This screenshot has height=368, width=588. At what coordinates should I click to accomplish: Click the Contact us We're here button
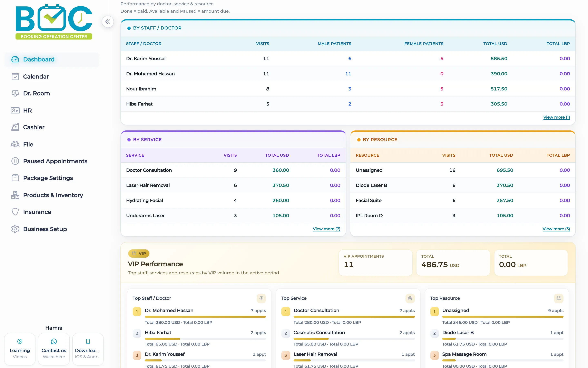[54, 349]
